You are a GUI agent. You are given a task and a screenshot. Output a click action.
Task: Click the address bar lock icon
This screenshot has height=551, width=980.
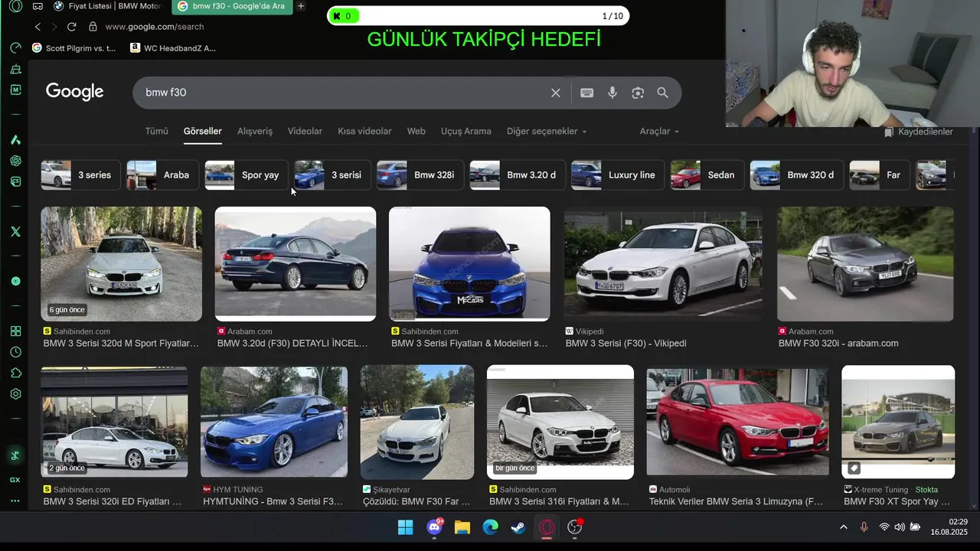coord(93,27)
